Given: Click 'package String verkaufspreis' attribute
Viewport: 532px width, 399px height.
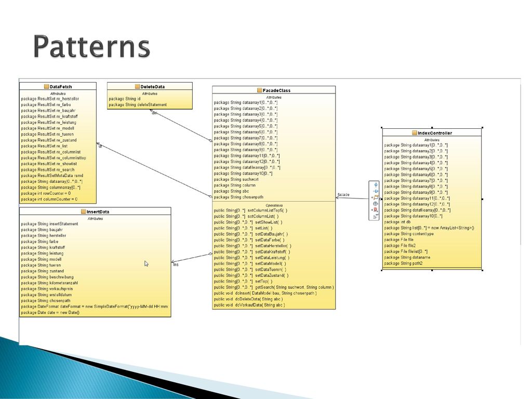Looking at the screenshot, I should point(47,289).
